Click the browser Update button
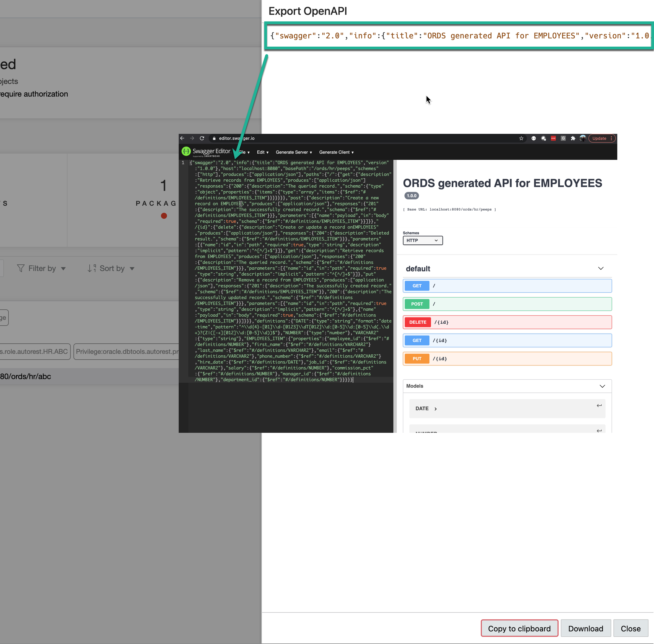 (x=602, y=138)
